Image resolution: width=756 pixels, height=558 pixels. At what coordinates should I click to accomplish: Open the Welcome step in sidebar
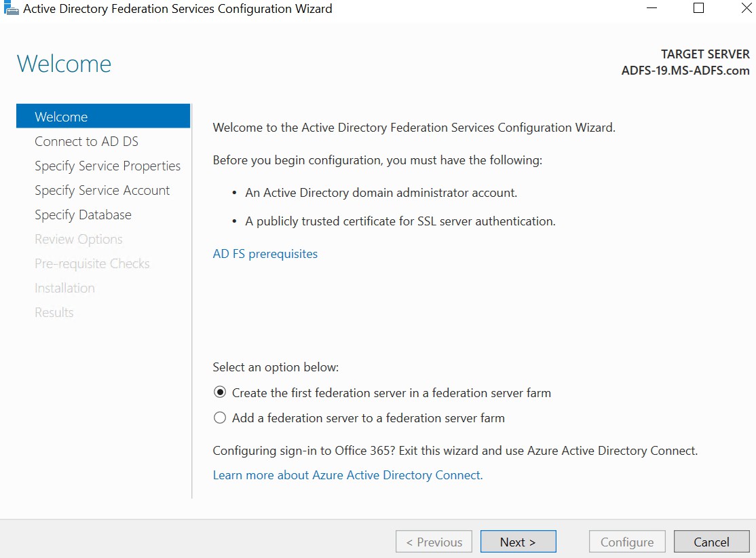coord(103,116)
